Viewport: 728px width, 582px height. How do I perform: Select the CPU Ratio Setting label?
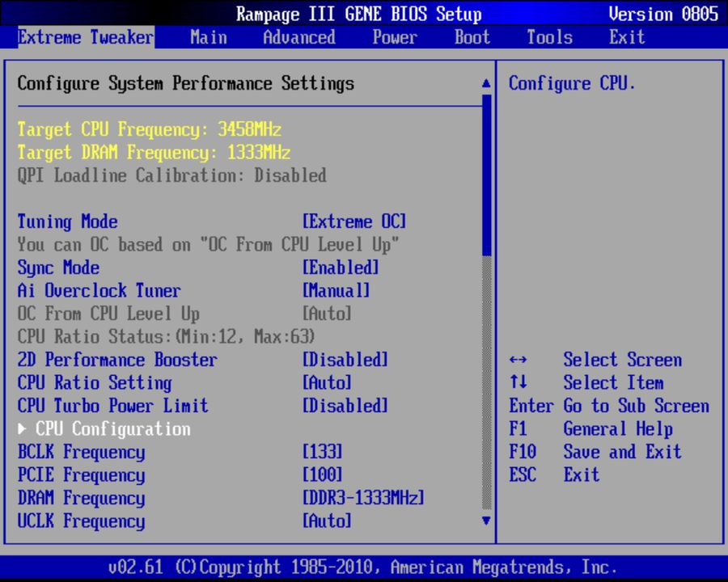tap(95, 383)
